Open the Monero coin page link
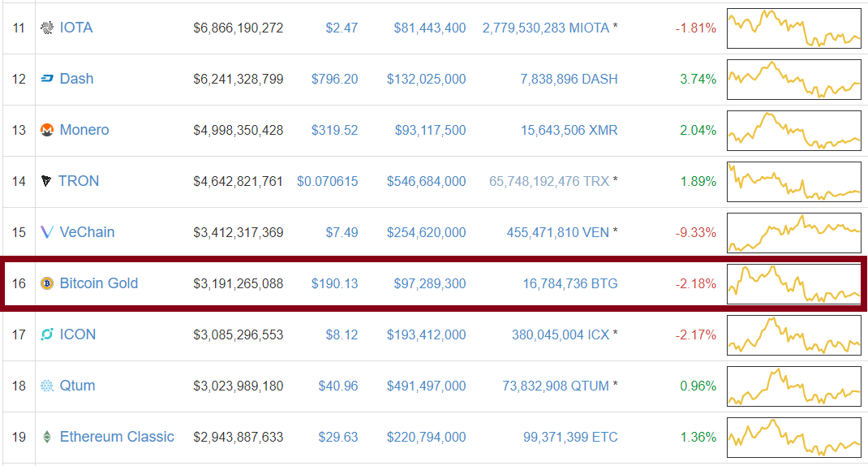This screenshot has height=466, width=868. [84, 130]
